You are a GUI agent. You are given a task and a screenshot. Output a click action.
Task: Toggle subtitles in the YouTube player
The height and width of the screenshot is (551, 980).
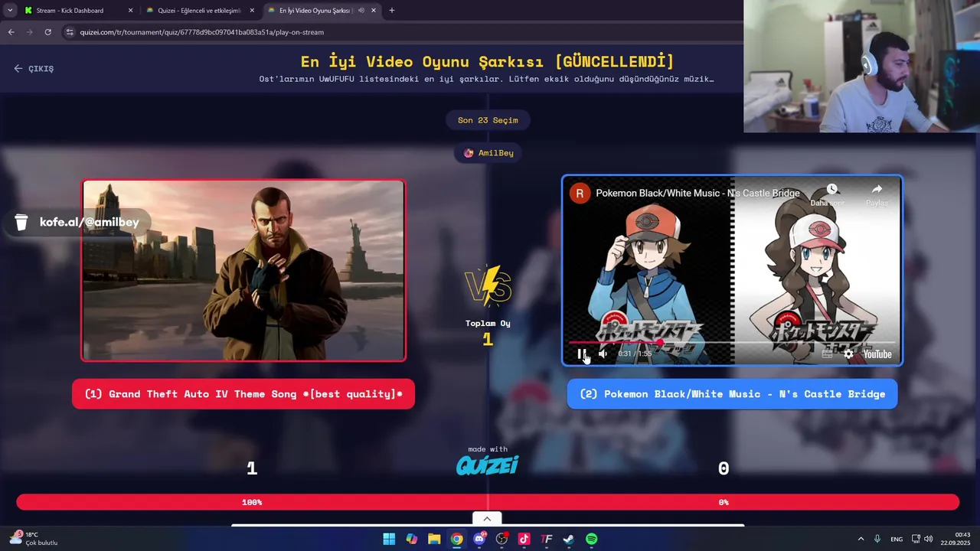tap(827, 354)
